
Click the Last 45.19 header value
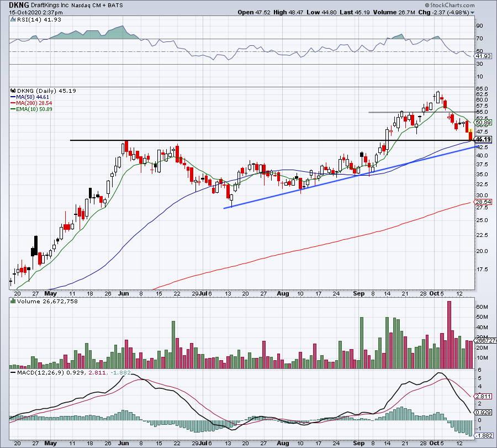pyautogui.click(x=355, y=12)
